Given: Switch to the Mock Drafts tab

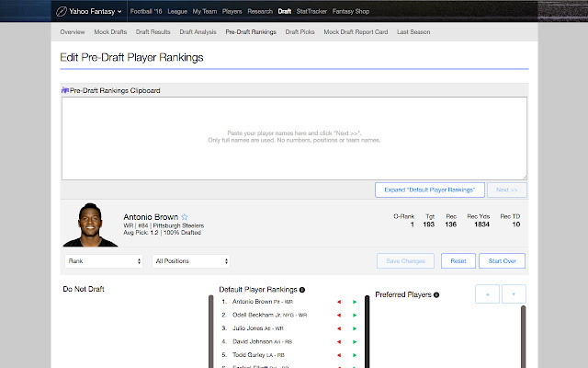Looking at the screenshot, I should [x=110, y=32].
